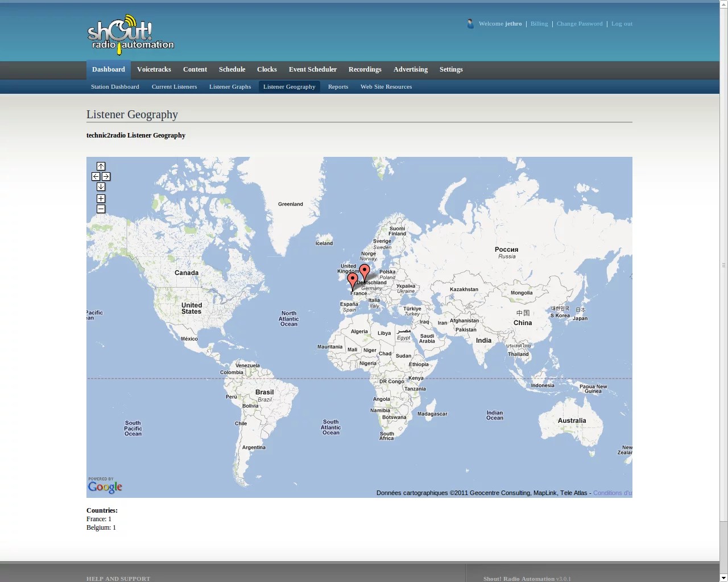Zoom out on map with minus icon

coord(101,209)
